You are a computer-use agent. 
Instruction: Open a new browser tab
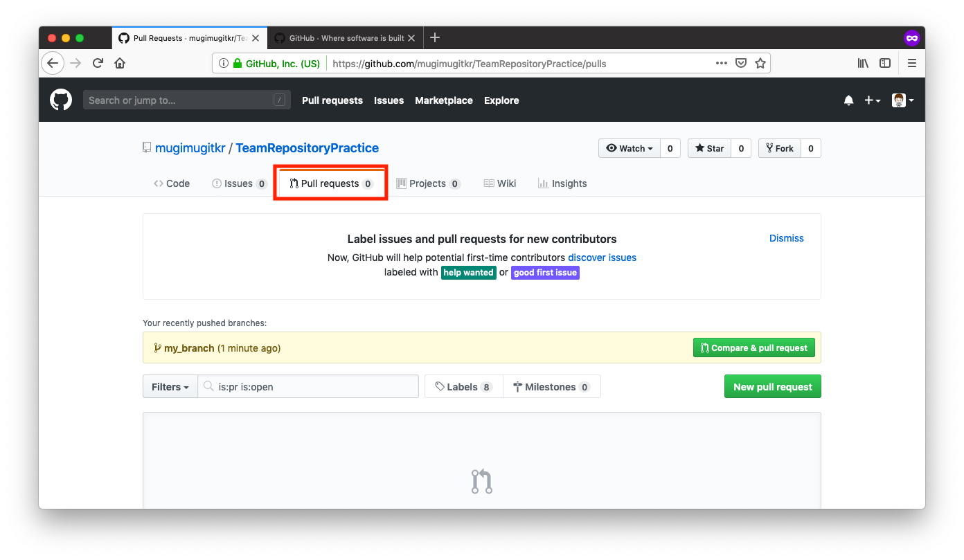(x=435, y=38)
